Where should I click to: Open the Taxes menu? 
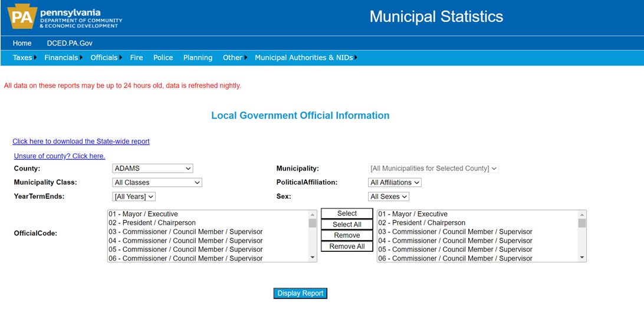pyautogui.click(x=22, y=58)
